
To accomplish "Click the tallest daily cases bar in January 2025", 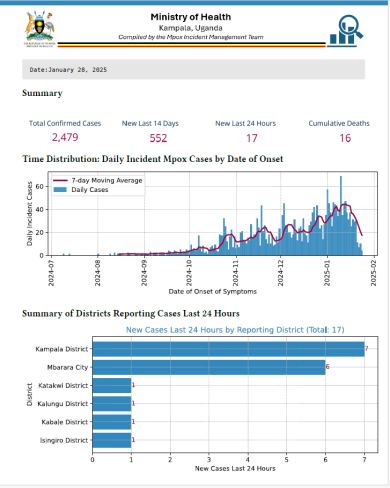I will [x=341, y=216].
